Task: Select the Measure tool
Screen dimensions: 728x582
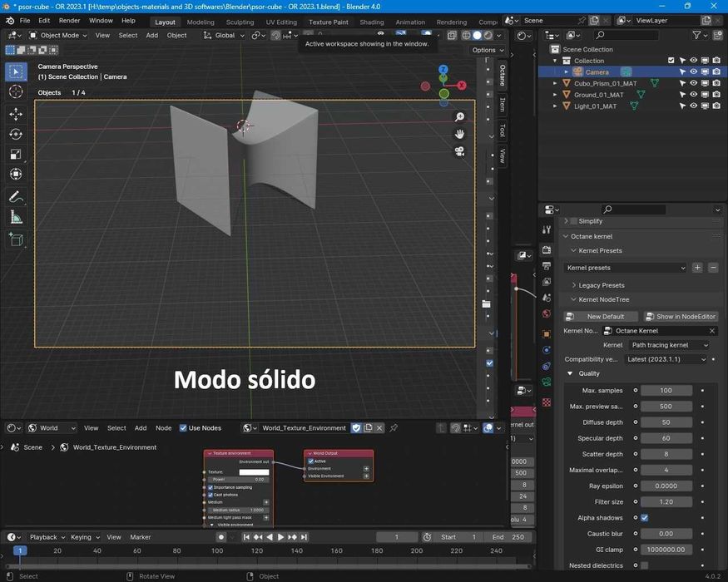Action: pos(16,218)
